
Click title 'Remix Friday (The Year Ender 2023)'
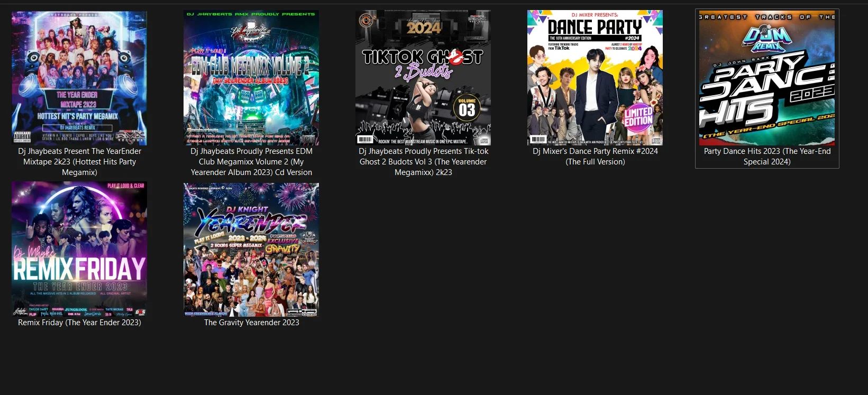pyautogui.click(x=79, y=323)
